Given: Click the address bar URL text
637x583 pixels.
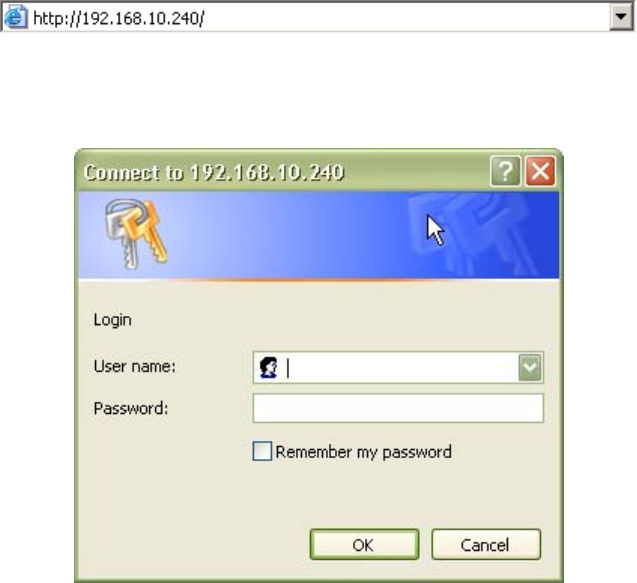Looking at the screenshot, I should 118,18.
